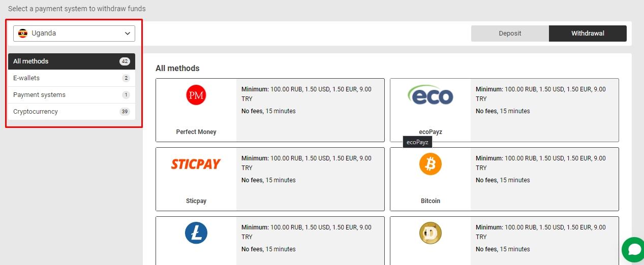
Task: Click the Uganda flag icon
Action: pos(23,34)
